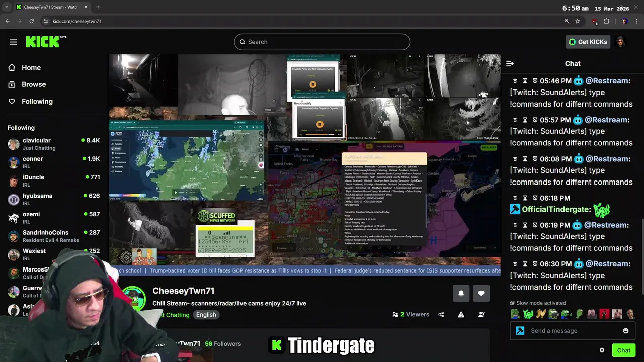Screen dimensions: 644x362
Task: Insert the red background emote
Action: 604,314
